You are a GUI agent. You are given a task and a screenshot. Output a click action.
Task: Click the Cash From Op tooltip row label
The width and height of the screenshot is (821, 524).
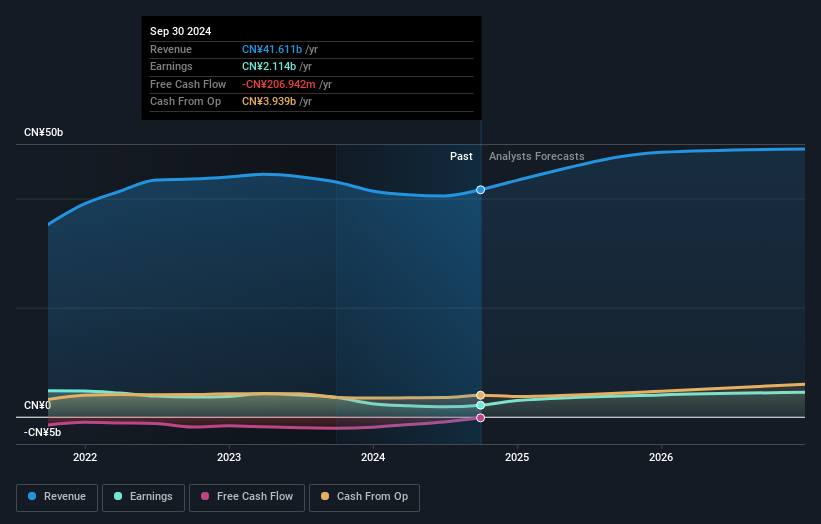(x=185, y=102)
